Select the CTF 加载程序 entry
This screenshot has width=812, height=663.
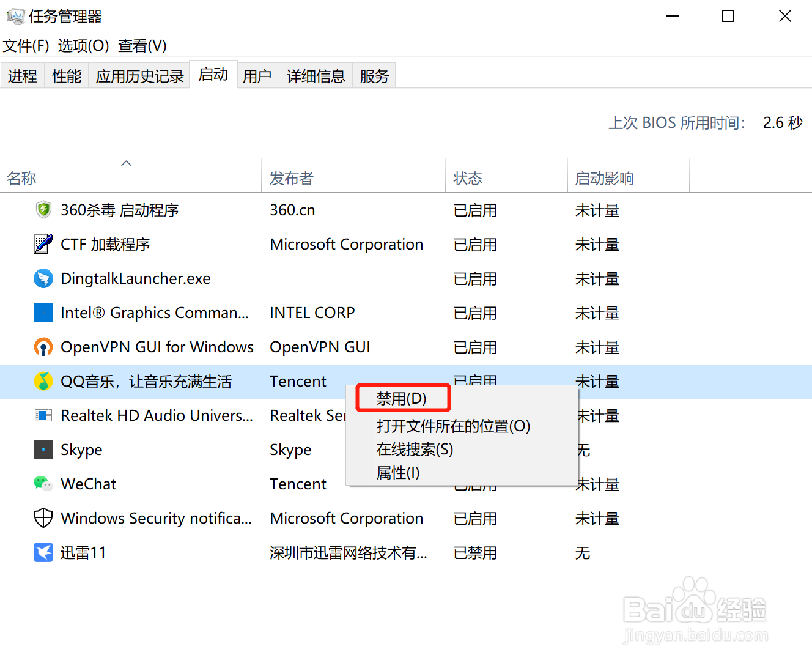point(105,245)
